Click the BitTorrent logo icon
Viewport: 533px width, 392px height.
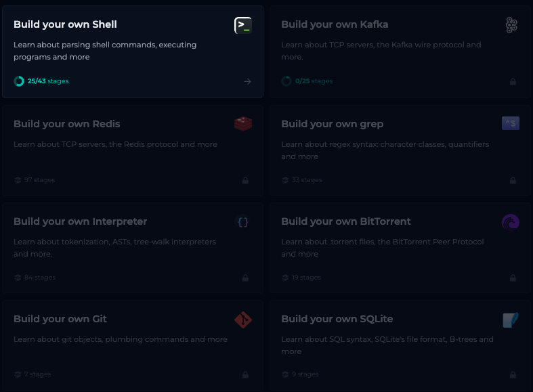pos(511,221)
